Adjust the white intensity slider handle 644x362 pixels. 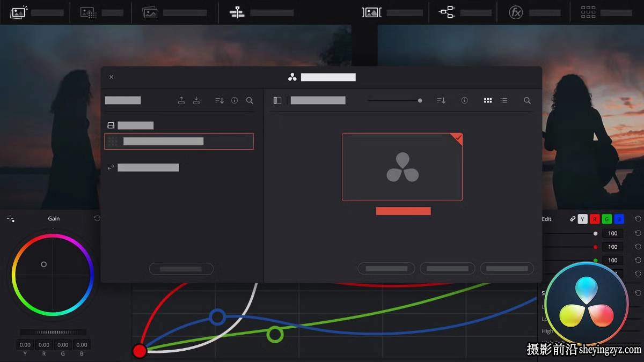pyautogui.click(x=595, y=233)
